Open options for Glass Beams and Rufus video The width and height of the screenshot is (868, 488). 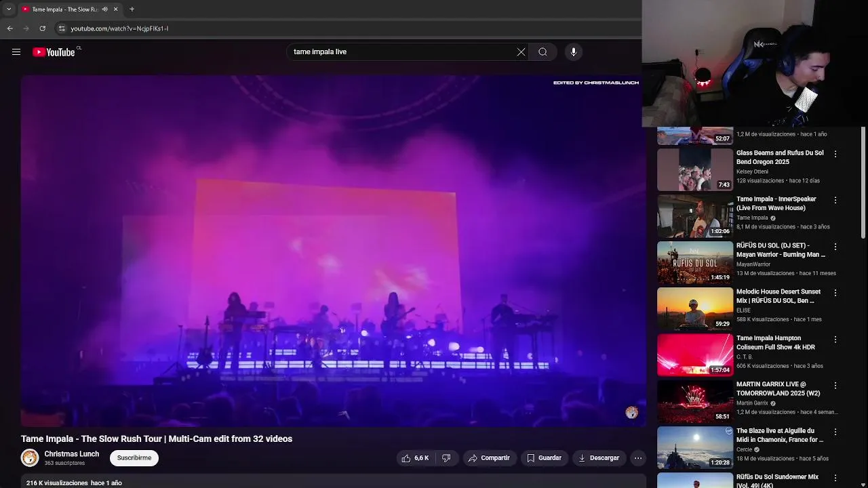[x=835, y=155]
